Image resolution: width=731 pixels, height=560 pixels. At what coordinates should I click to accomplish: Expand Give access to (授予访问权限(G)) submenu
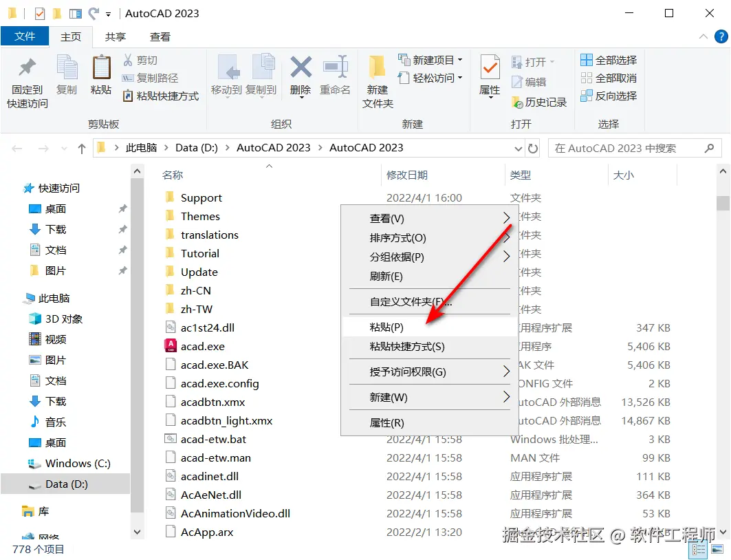pyautogui.click(x=506, y=371)
